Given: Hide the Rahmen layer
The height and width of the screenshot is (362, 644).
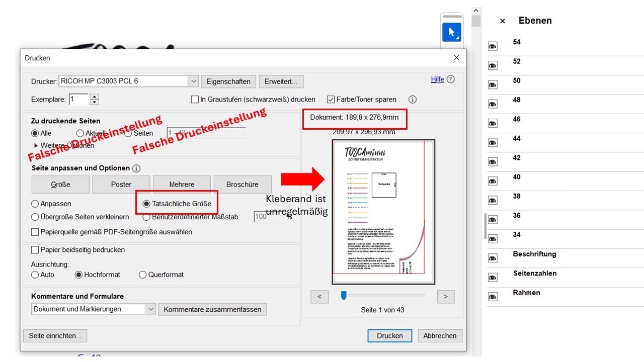Looking at the screenshot, I should click(x=493, y=297).
